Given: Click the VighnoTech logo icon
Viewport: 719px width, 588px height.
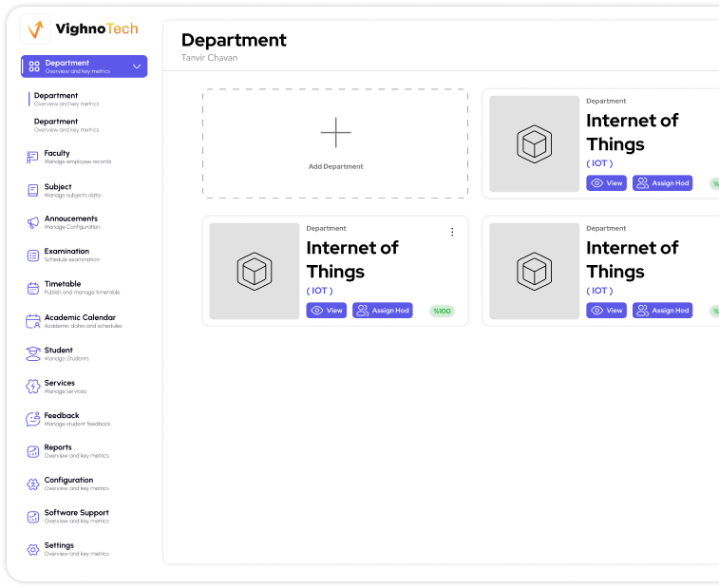Looking at the screenshot, I should tap(35, 29).
